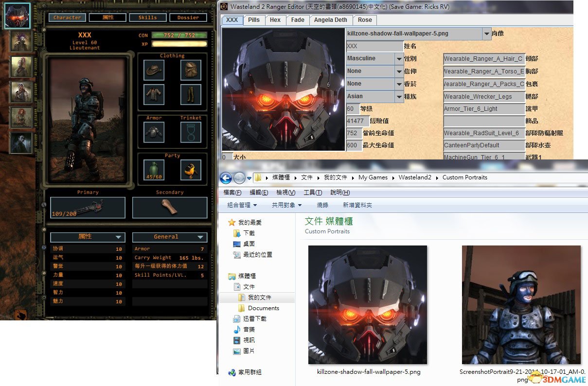Open the 香菸 None dropdown
The image size is (588, 386).
coord(399,84)
